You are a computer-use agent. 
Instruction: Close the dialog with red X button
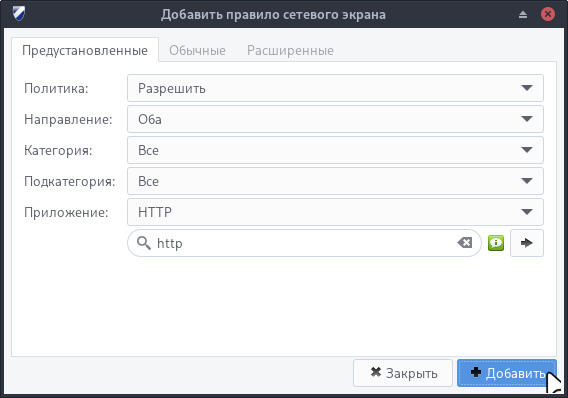tap(548, 14)
